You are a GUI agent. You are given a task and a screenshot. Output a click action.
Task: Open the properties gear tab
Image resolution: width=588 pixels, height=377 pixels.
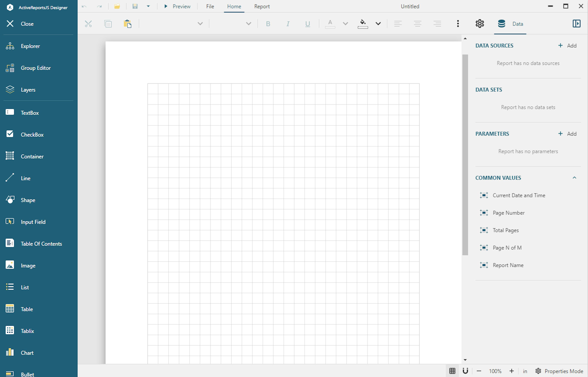click(479, 24)
